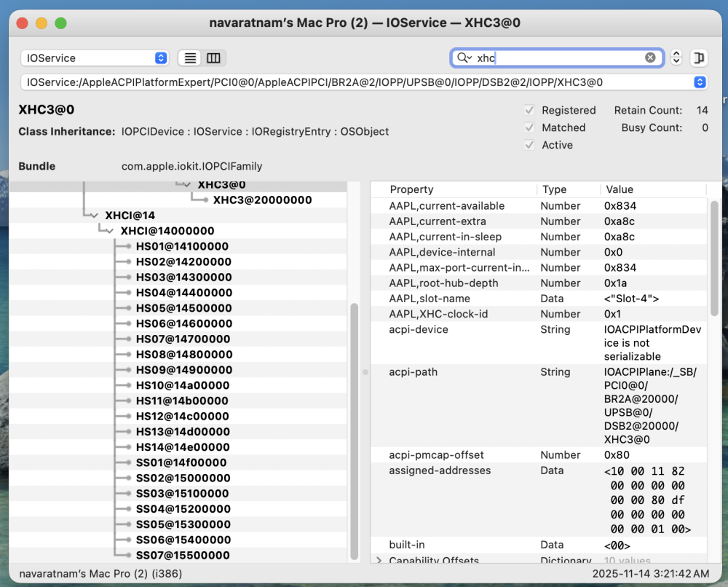728x587 pixels.
Task: Clear the xhc search text
Action: click(x=650, y=58)
